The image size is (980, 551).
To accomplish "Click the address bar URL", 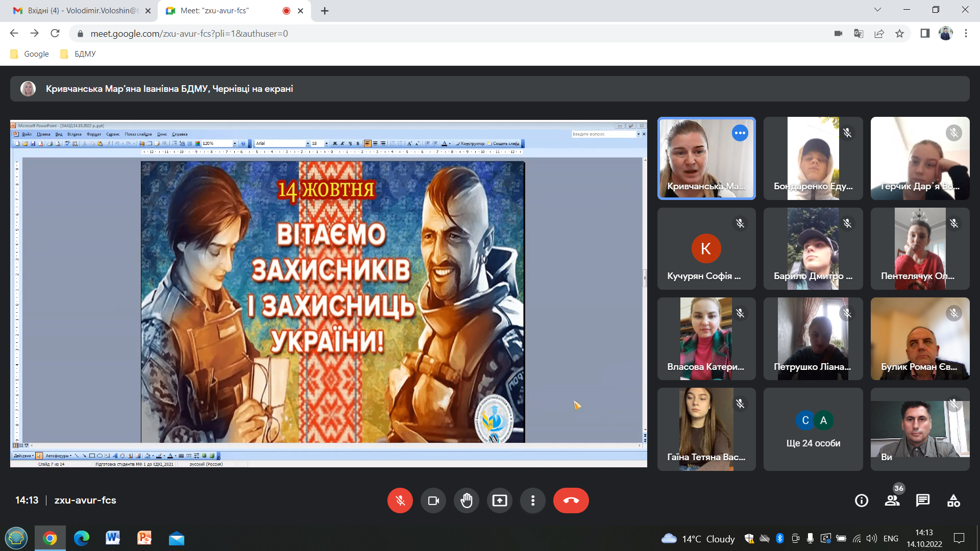I will (x=189, y=34).
